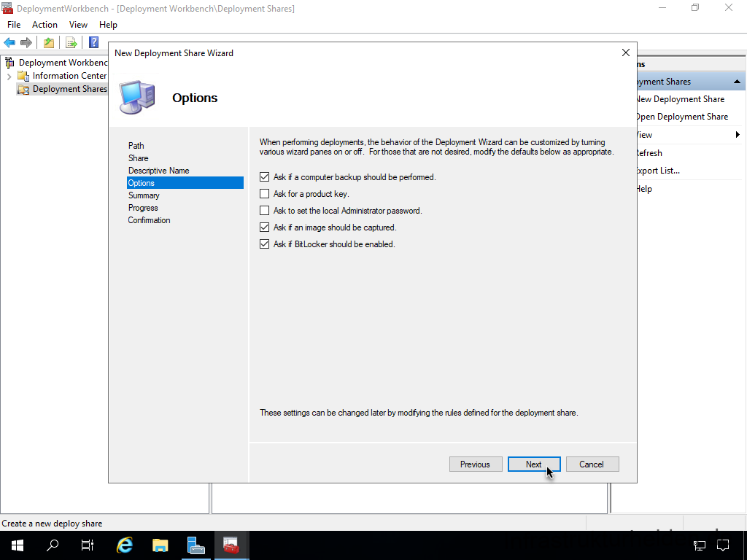Open the Windows Start menu
Image resolution: width=747 pixels, height=560 pixels.
tap(18, 545)
